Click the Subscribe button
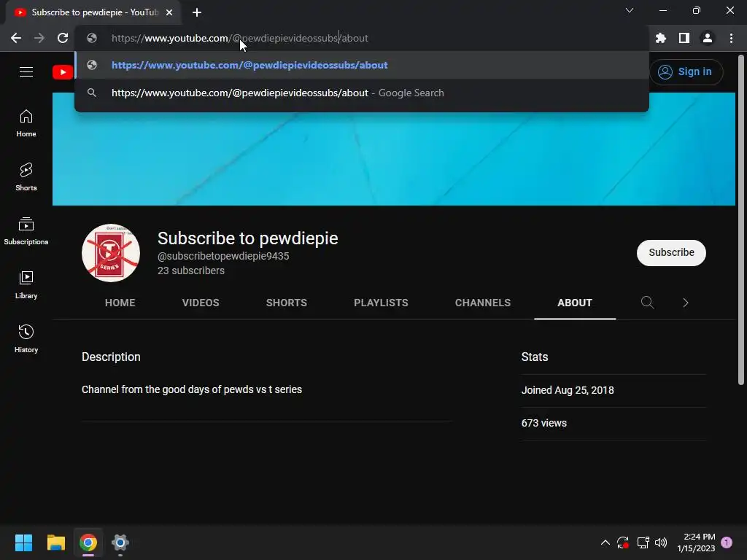747x560 pixels. coord(671,252)
